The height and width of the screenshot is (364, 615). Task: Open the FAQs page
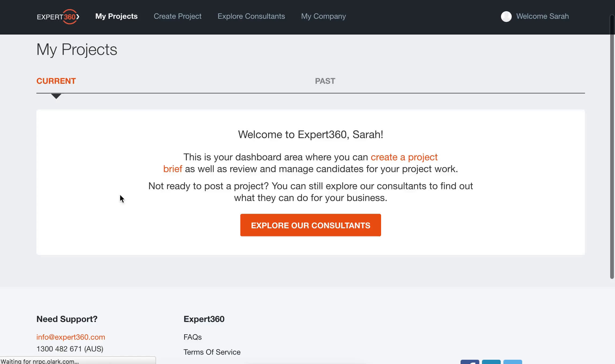(x=192, y=337)
